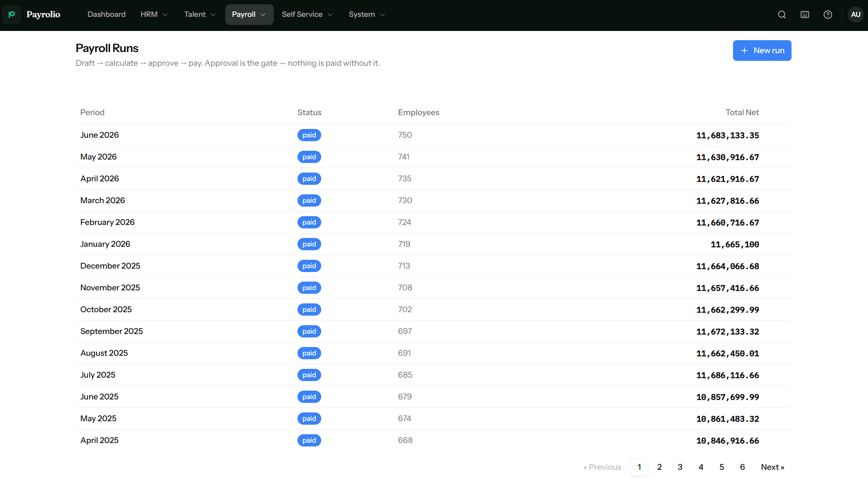
Task: Go to the Dashboard tab
Action: pos(106,15)
